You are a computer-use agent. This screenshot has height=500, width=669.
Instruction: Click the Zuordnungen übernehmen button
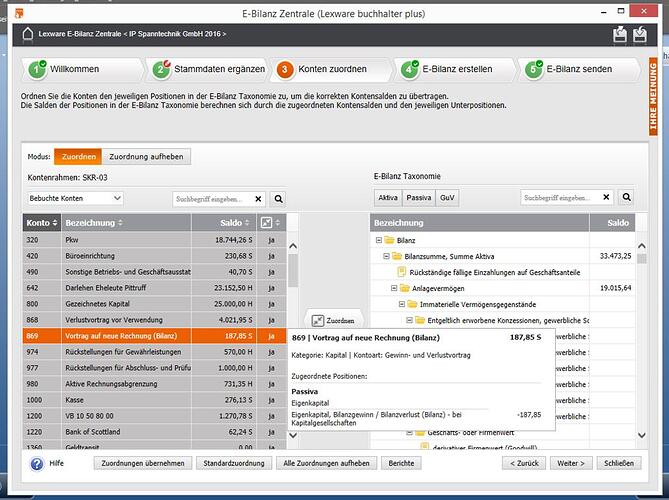tap(143, 463)
